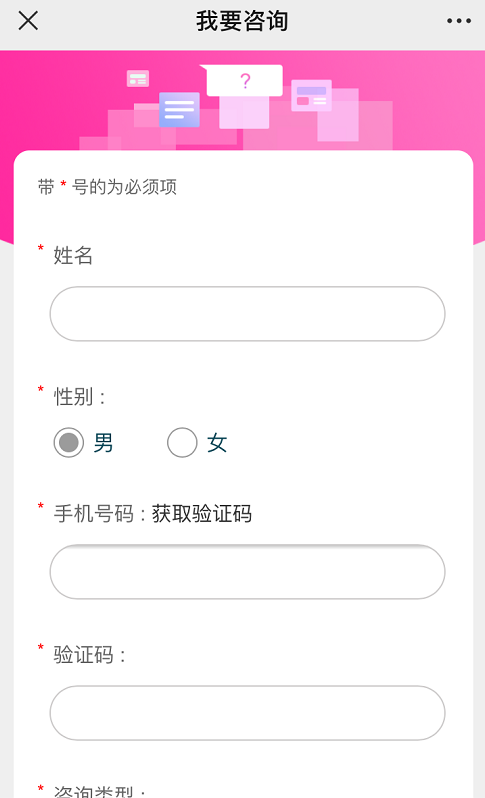
Task: Tap the question mark speech bubble icon
Action: tap(242, 80)
